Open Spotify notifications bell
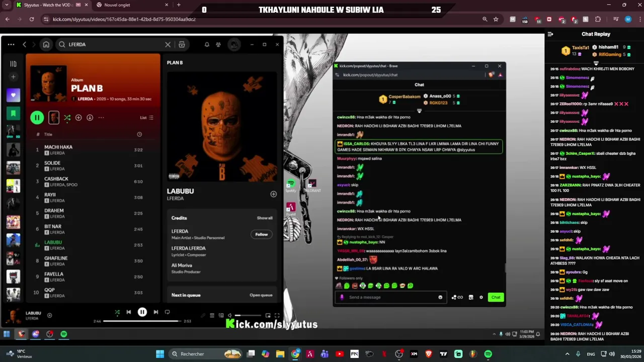Image resolution: width=644 pixels, height=362 pixels. [207, 44]
